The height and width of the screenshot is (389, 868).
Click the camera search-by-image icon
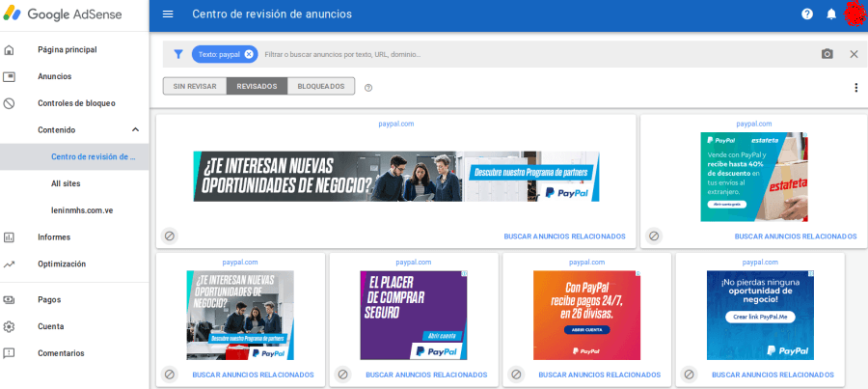tap(827, 54)
